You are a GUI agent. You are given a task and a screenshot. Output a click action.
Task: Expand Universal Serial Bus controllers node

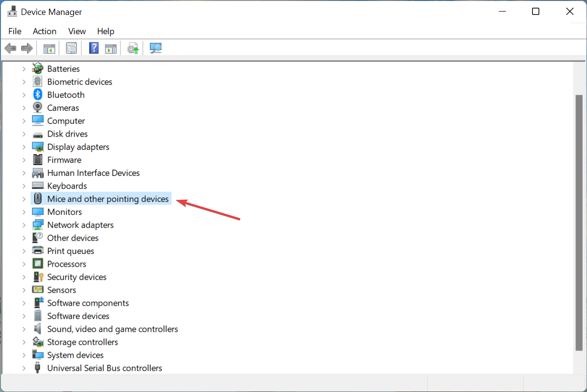coord(24,368)
